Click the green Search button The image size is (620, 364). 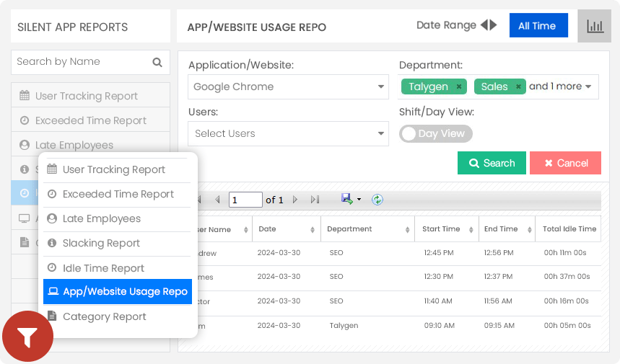tap(492, 163)
